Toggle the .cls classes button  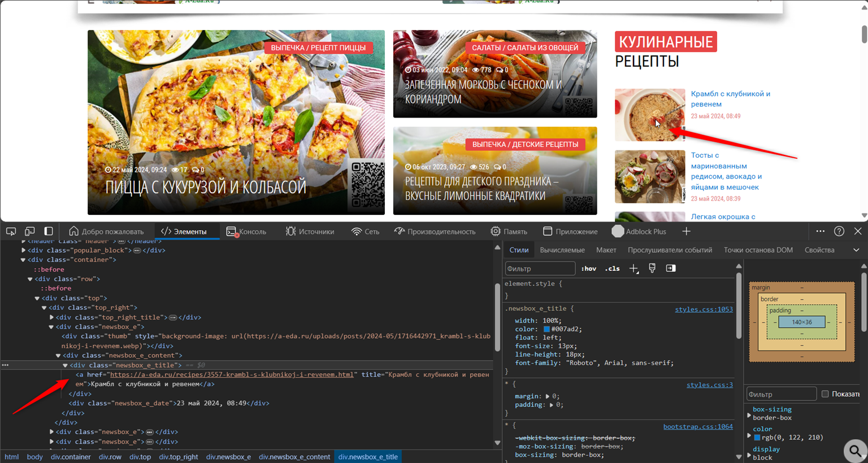point(613,269)
